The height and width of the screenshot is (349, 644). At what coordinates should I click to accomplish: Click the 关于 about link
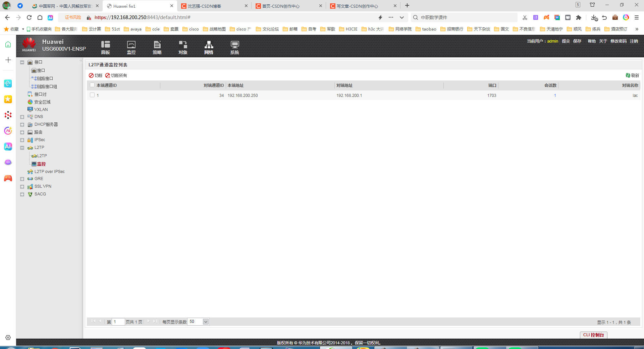coord(603,41)
